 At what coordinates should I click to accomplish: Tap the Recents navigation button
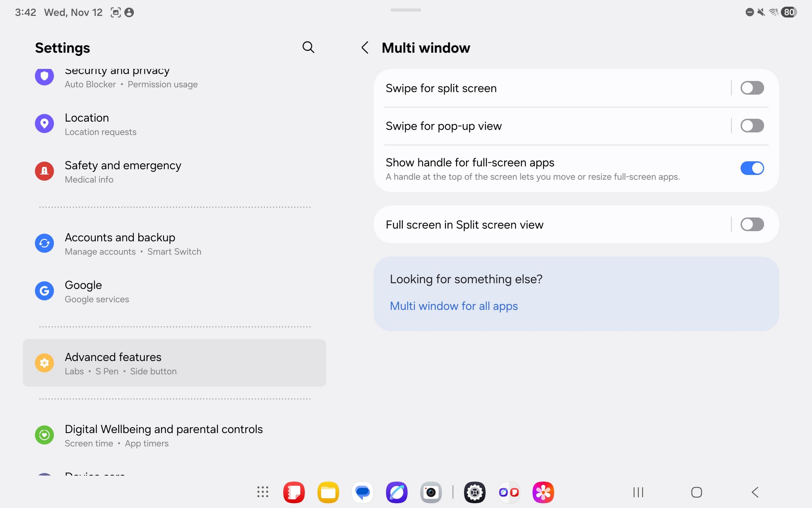pyautogui.click(x=638, y=492)
